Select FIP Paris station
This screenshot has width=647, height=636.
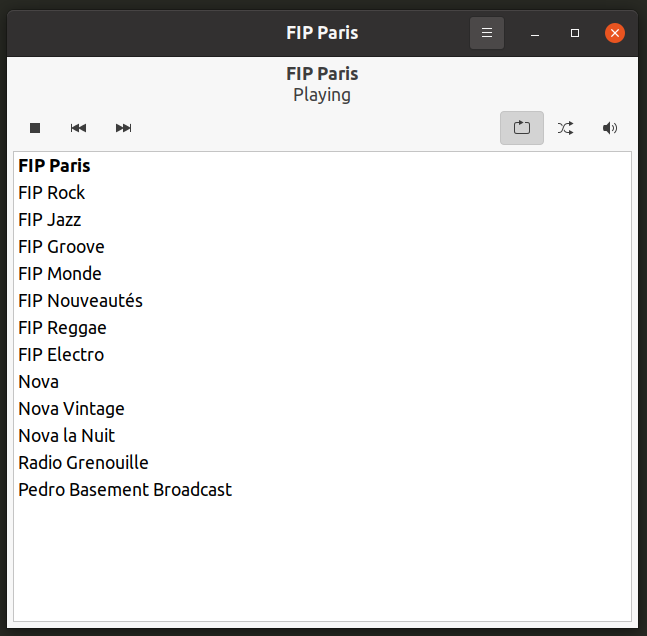click(55, 166)
